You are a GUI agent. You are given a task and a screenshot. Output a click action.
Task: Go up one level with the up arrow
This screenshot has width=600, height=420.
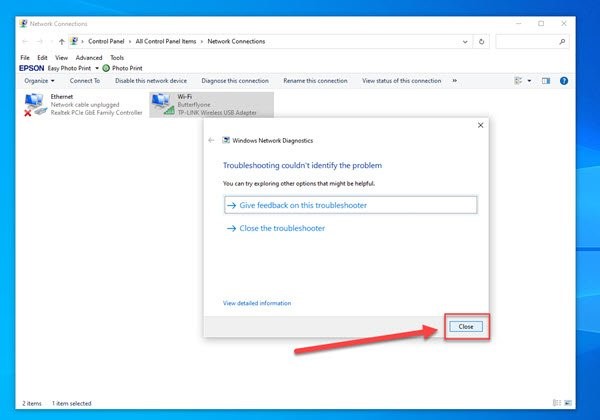tap(62, 41)
